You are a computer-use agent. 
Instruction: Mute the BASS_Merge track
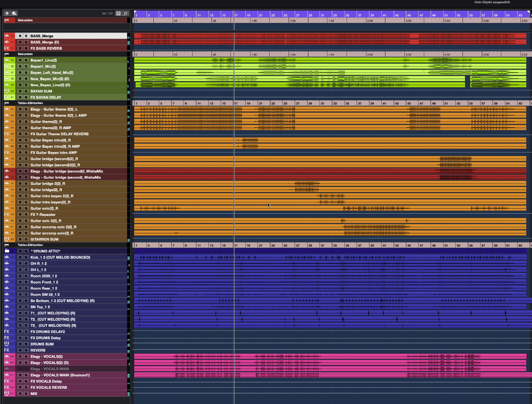pyautogui.click(x=20, y=36)
